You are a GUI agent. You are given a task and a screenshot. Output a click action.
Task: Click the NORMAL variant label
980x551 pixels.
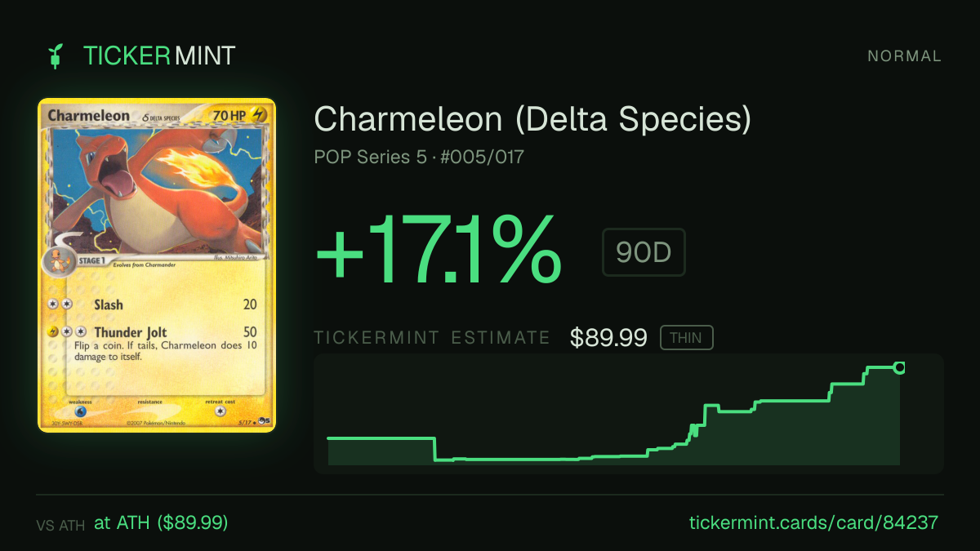click(905, 56)
